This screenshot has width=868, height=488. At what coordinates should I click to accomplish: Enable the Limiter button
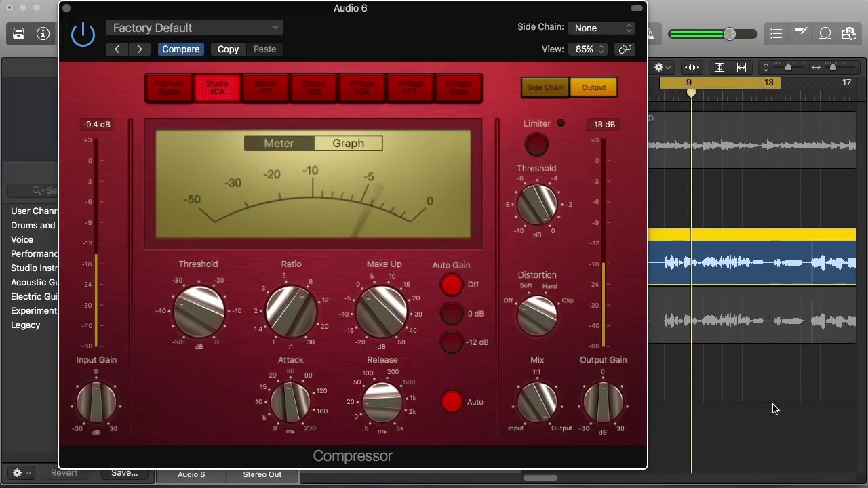[x=536, y=144]
